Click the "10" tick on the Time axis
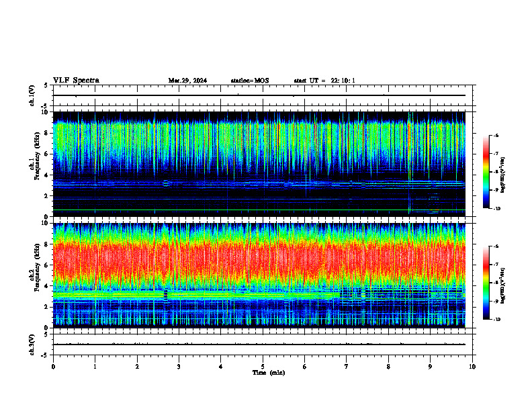Viewport: 532px width, 411px height. click(x=472, y=367)
